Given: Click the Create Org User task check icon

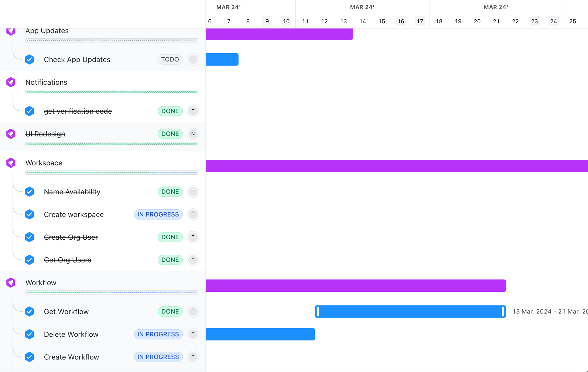Looking at the screenshot, I should click(29, 237).
